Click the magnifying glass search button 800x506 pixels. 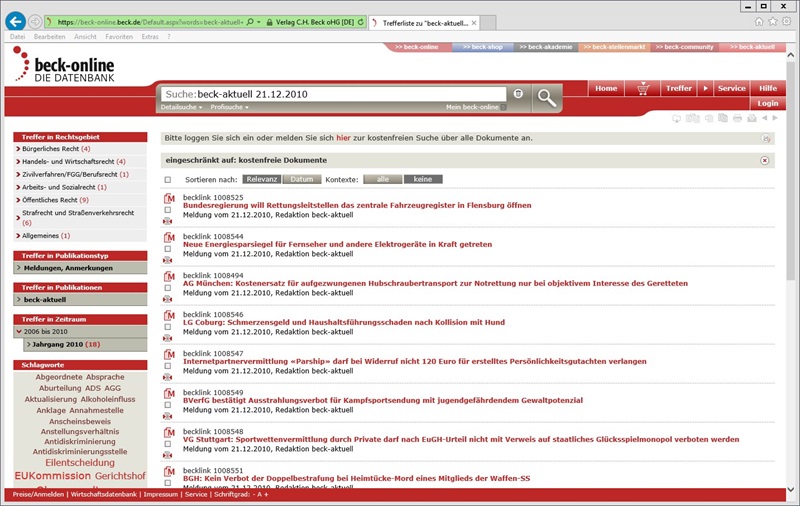546,97
